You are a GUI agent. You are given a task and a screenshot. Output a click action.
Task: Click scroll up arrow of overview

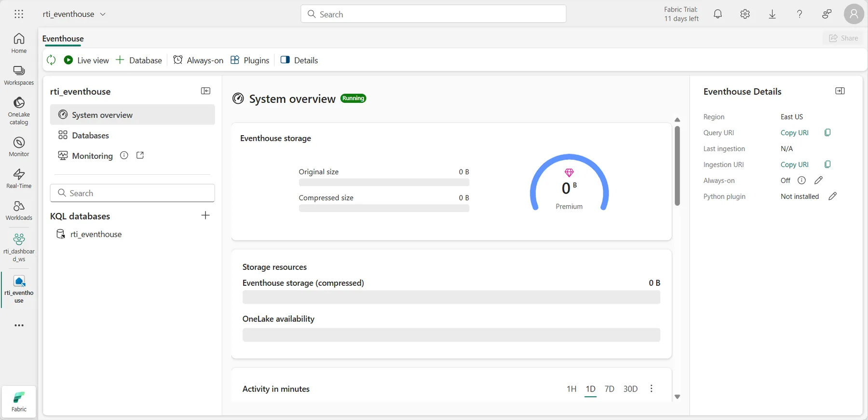coord(677,120)
